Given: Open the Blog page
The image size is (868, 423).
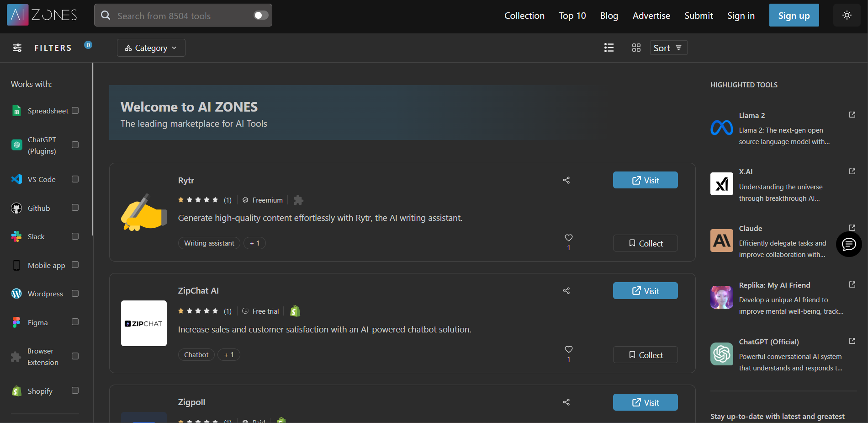Looking at the screenshot, I should click(609, 16).
